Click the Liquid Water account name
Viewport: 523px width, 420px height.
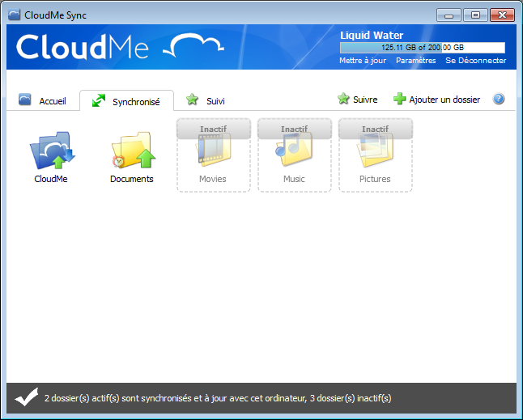[372, 36]
